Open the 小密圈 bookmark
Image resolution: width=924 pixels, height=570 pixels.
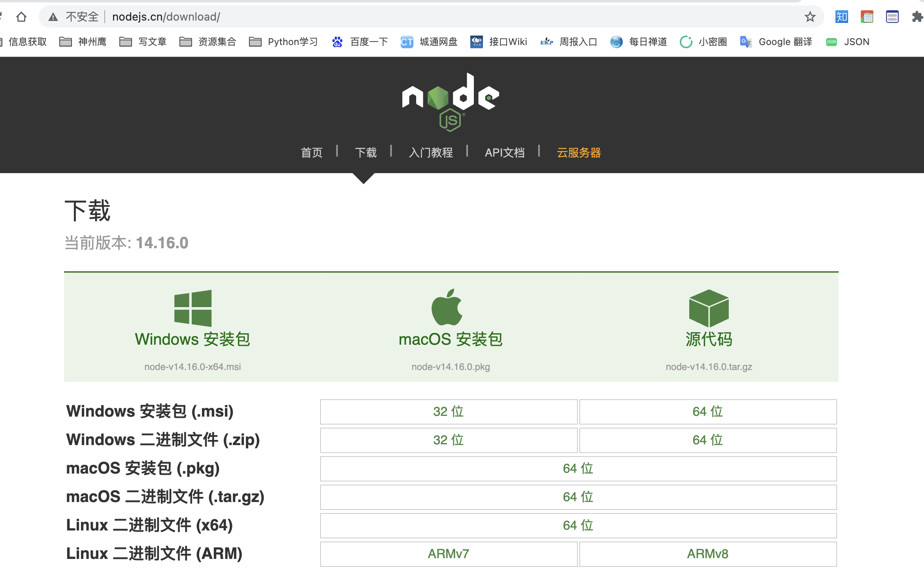pos(703,42)
